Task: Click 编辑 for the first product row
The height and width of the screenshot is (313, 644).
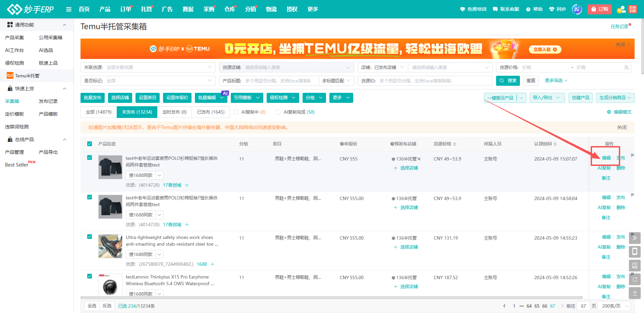Action: tap(606, 158)
